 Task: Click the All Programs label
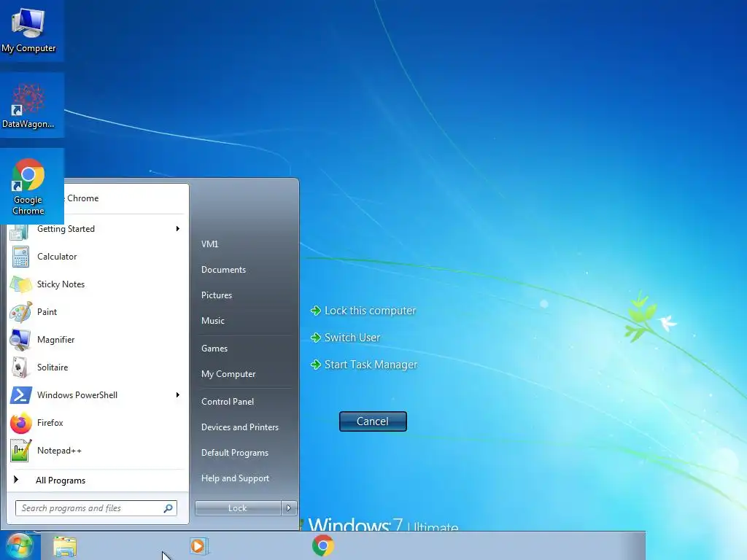(x=61, y=481)
